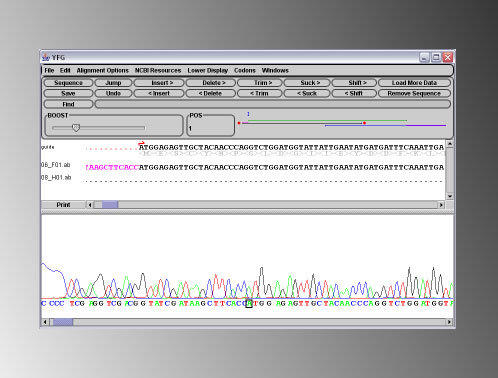Open the Codons menu

click(x=245, y=70)
